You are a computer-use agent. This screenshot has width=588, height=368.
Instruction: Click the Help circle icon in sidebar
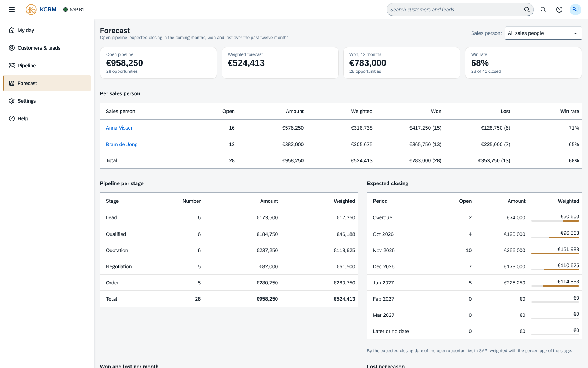[x=12, y=118]
